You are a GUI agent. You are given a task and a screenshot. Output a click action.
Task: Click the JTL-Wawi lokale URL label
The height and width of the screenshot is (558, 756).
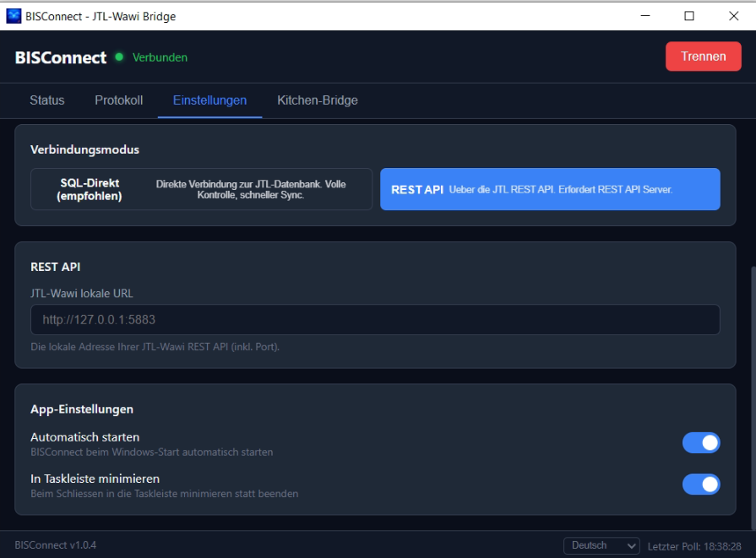coord(81,294)
